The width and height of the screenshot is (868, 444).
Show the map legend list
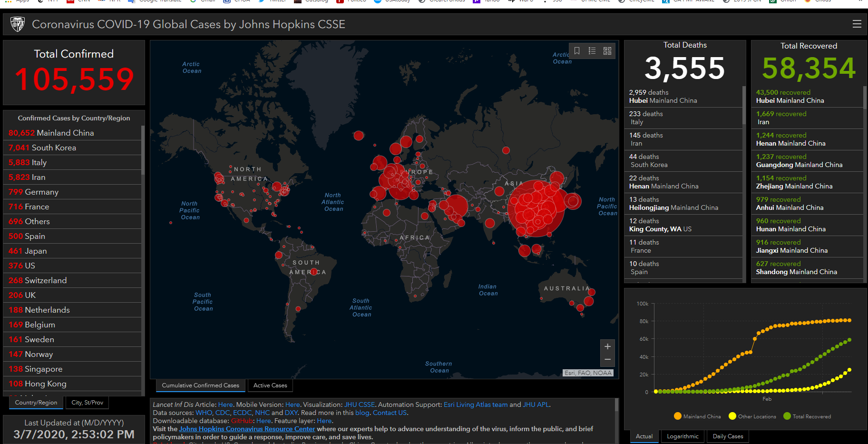tap(592, 51)
